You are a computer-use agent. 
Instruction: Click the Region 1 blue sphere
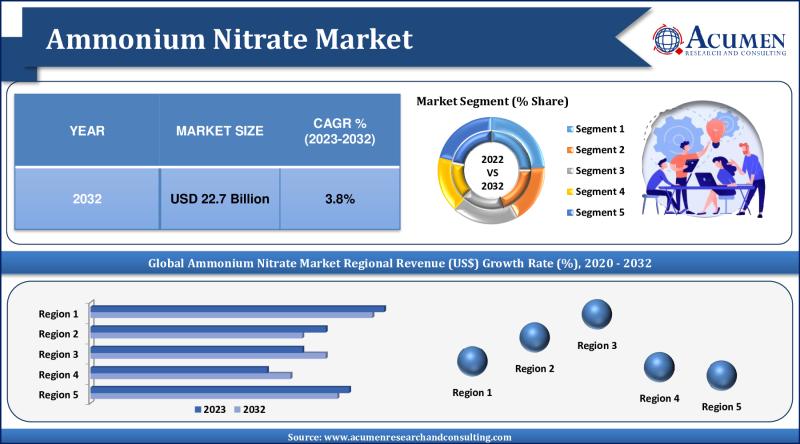[x=472, y=362]
